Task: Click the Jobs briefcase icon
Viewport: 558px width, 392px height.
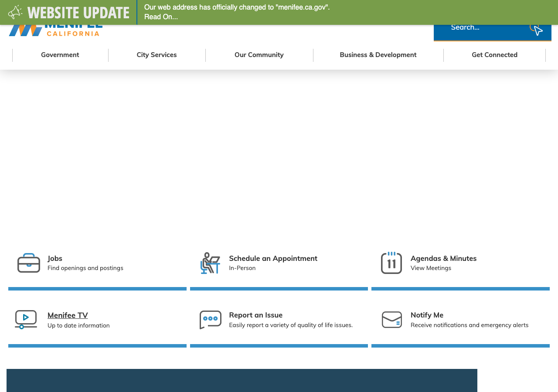Action: [29, 263]
